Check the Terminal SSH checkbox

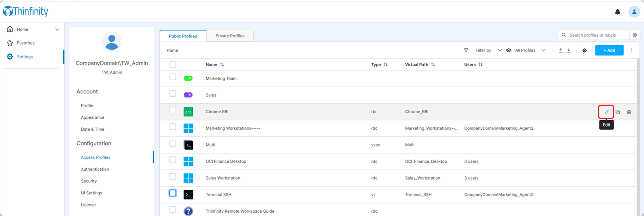pyautogui.click(x=173, y=193)
